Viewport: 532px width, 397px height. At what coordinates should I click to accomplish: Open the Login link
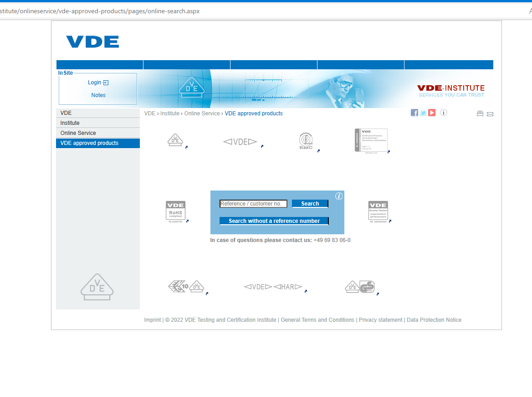(x=94, y=82)
